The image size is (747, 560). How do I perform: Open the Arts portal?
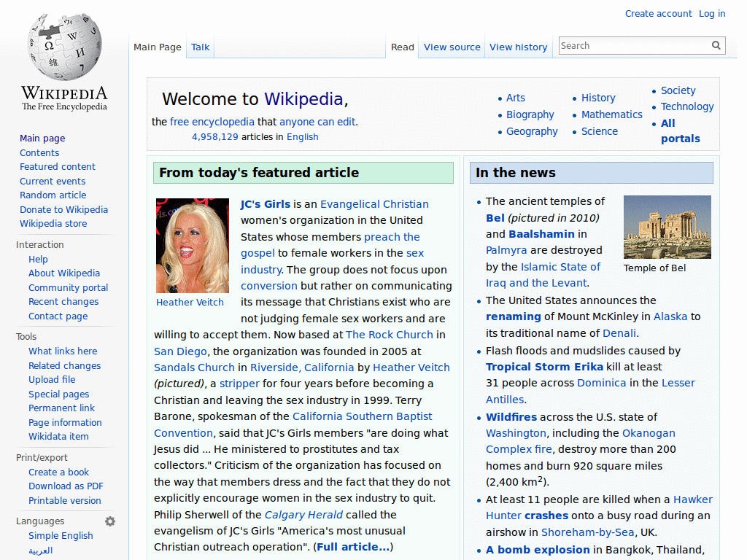point(516,98)
